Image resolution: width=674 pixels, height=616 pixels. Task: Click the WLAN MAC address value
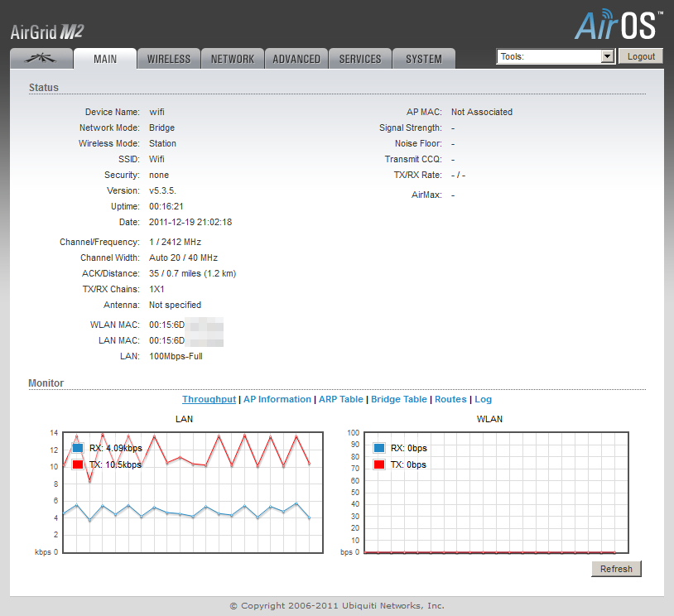point(186,325)
